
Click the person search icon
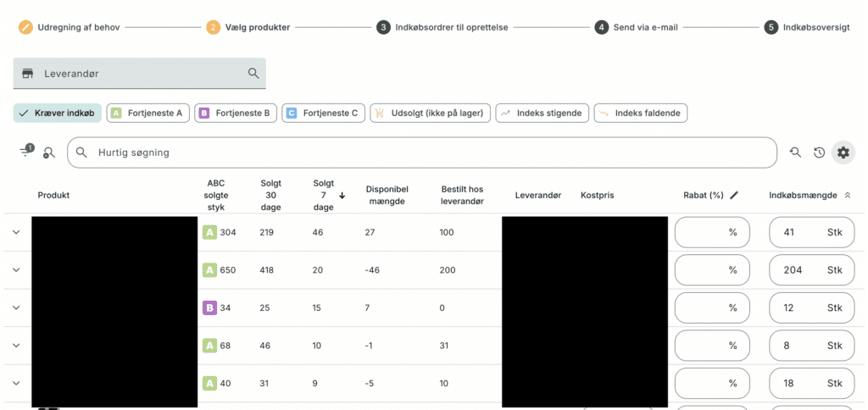[x=49, y=152]
